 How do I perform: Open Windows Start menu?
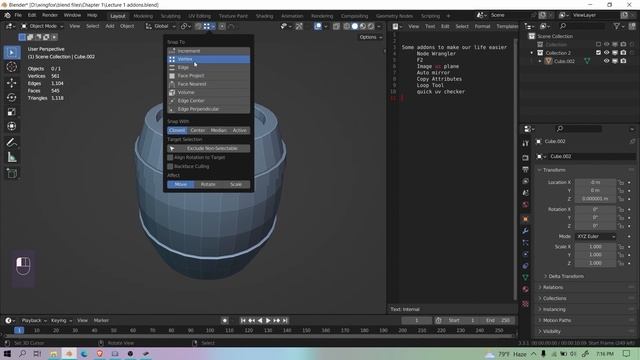7,353
